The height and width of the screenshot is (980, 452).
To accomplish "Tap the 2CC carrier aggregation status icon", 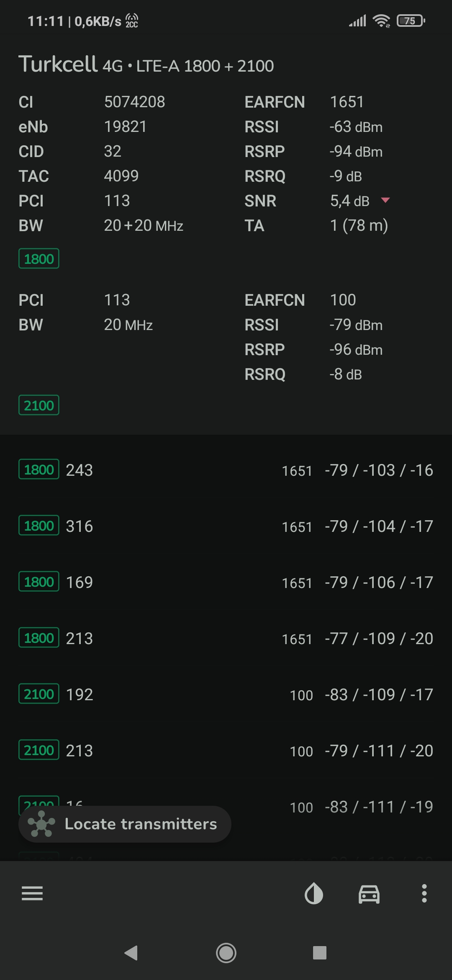I will coord(132,21).
